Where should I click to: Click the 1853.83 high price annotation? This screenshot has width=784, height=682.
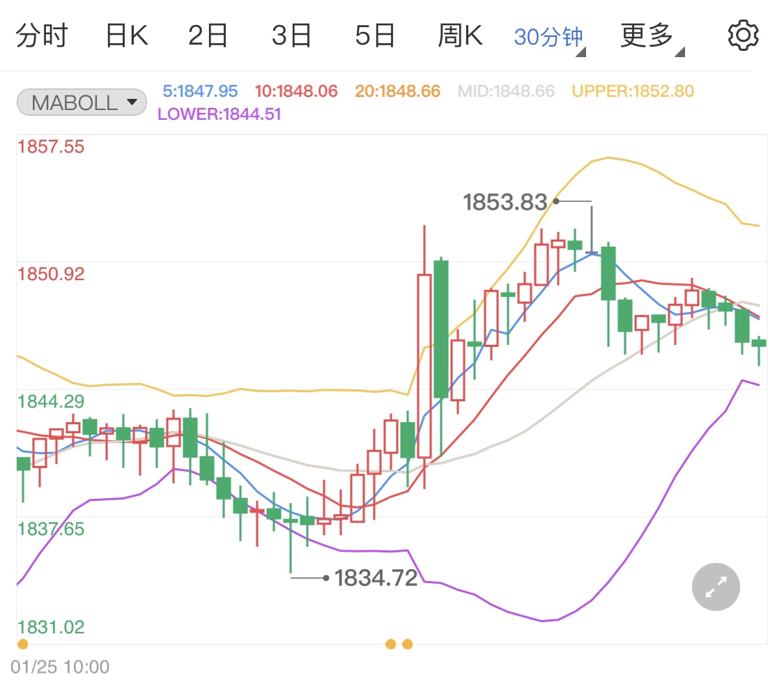click(x=505, y=202)
